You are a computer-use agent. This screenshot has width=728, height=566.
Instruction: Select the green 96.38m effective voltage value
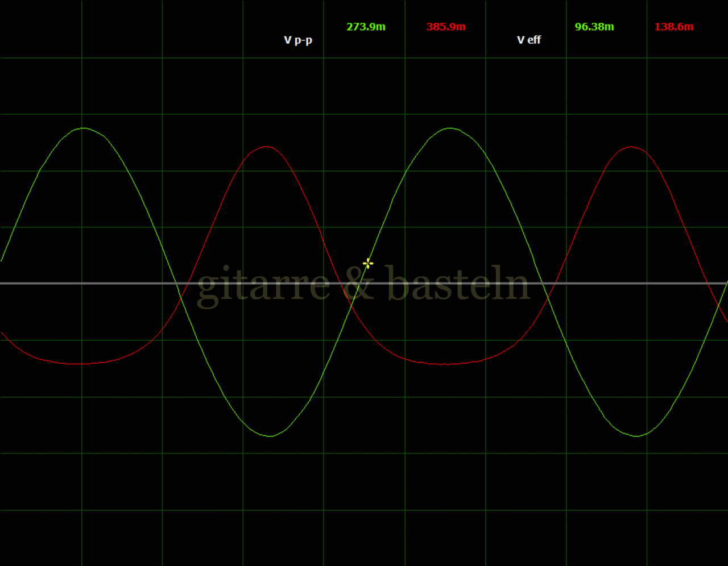coord(594,27)
